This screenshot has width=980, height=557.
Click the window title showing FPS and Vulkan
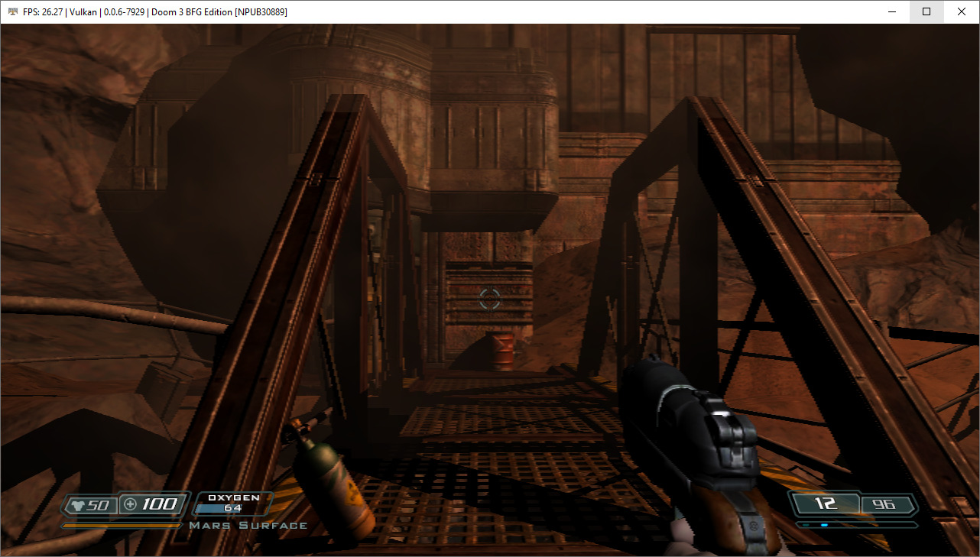coord(155,12)
